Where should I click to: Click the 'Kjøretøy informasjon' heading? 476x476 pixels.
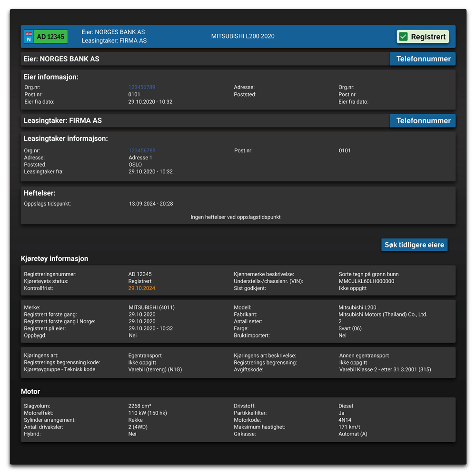[x=55, y=258]
